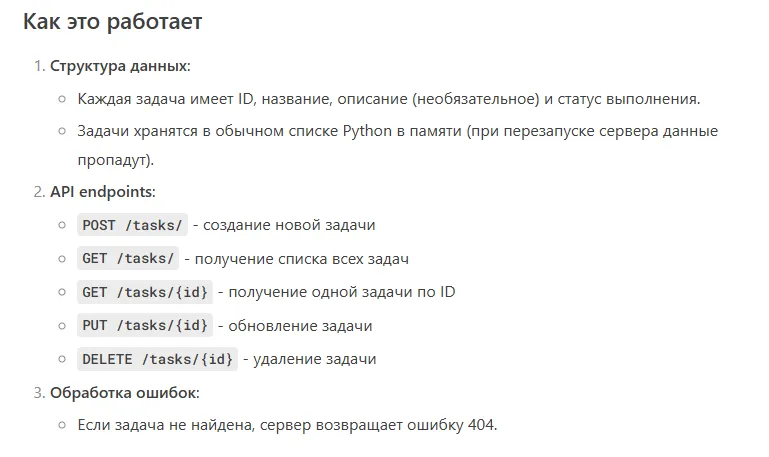Click the text "удаление задачи"
Image resolution: width=769 pixels, height=457 pixels.
click(315, 359)
